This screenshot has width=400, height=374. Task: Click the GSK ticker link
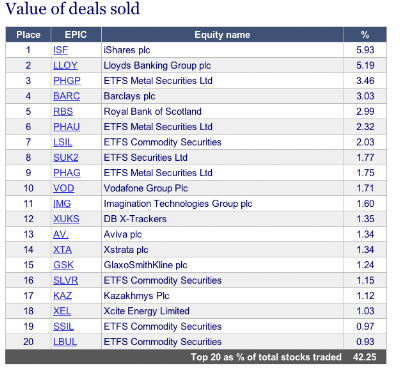tap(63, 265)
